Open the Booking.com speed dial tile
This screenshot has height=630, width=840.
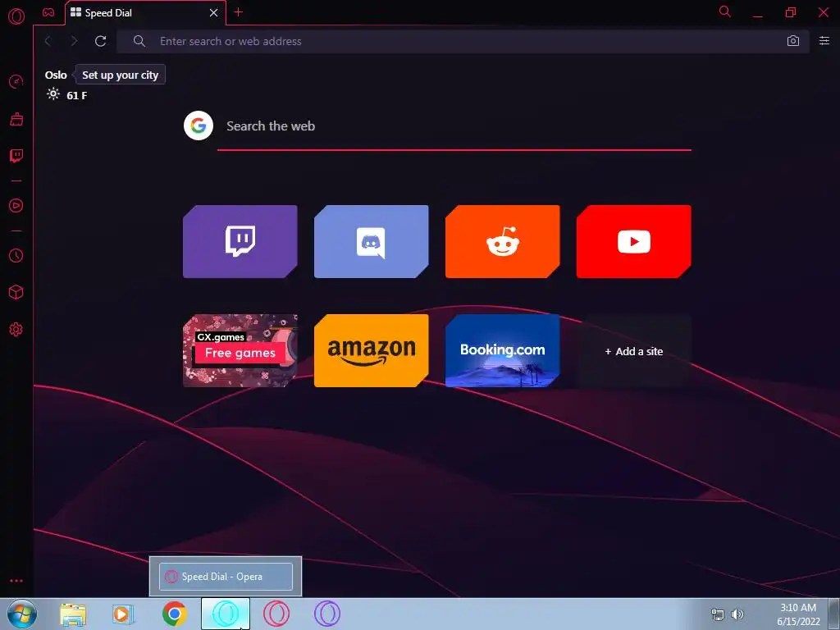(503, 351)
